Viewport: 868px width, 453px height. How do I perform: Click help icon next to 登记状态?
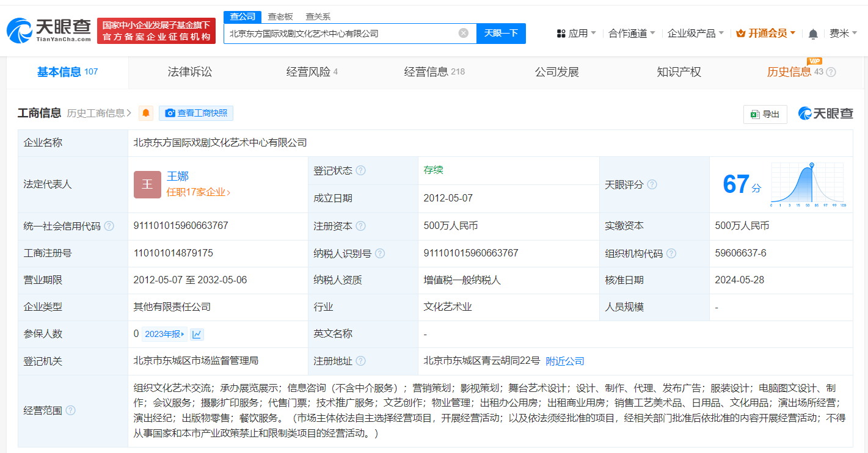(x=361, y=170)
